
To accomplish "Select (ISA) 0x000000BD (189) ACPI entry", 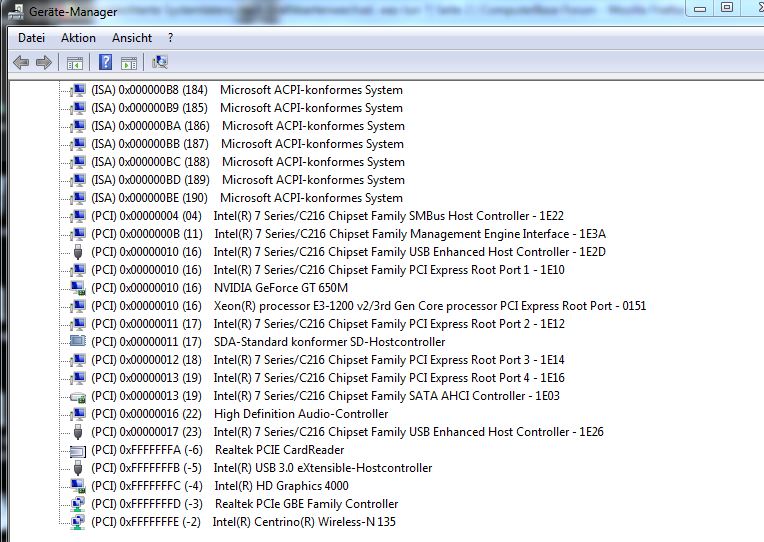I will 248,180.
